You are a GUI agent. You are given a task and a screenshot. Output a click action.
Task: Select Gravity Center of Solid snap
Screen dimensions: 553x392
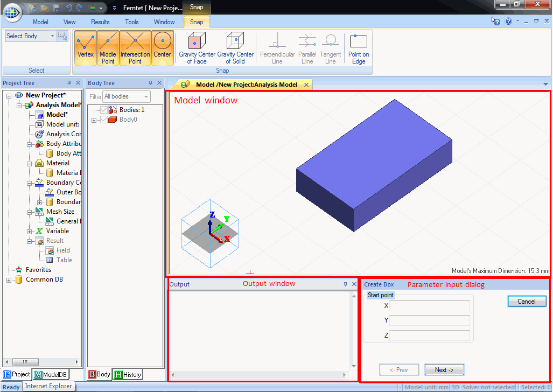235,47
